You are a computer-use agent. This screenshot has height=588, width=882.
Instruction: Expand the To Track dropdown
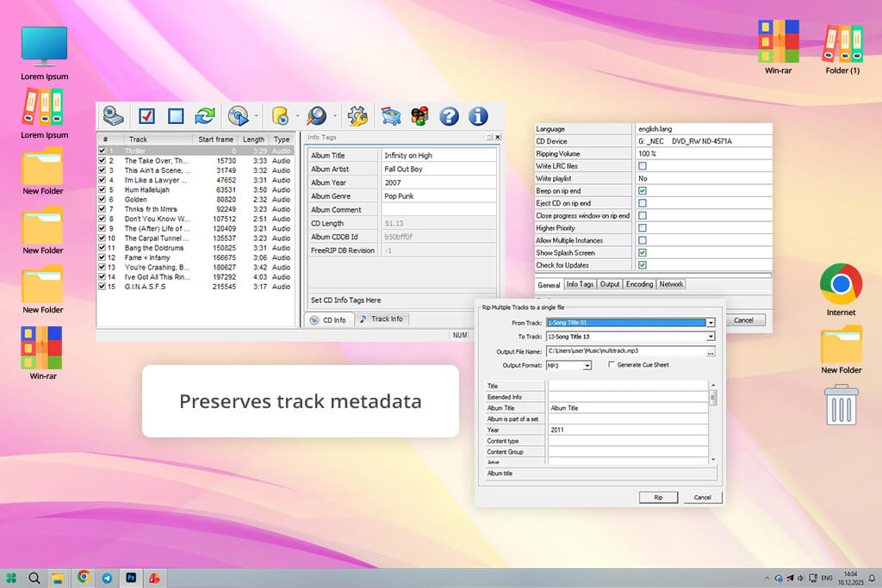tap(711, 336)
